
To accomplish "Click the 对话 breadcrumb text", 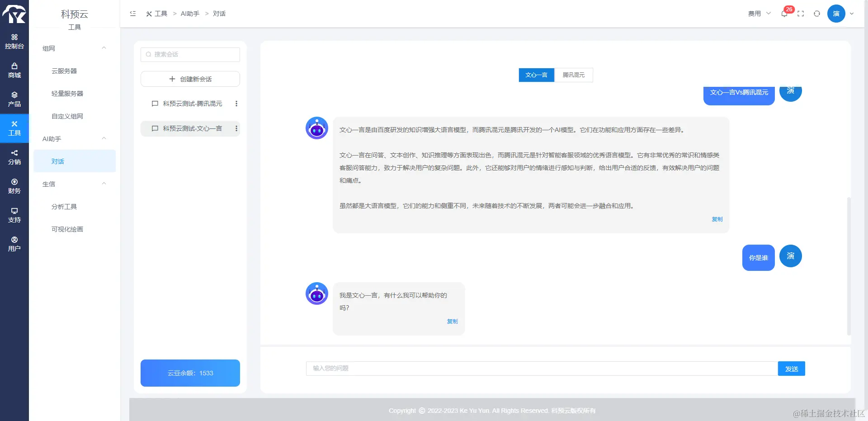I will (219, 14).
